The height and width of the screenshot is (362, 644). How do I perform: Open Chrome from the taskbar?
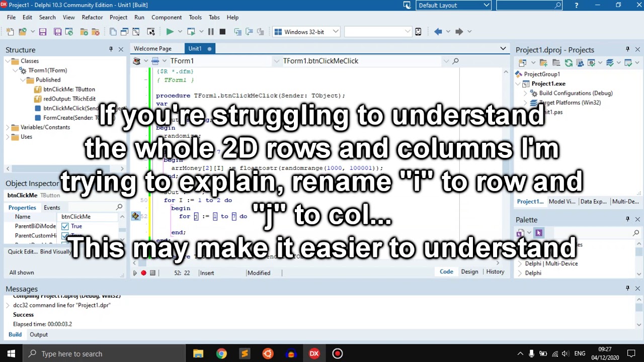(x=221, y=353)
